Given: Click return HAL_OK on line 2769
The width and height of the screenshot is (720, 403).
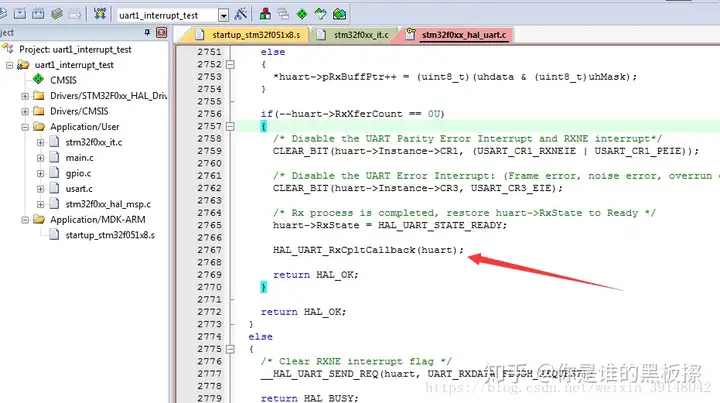Looking at the screenshot, I should click(x=315, y=275).
